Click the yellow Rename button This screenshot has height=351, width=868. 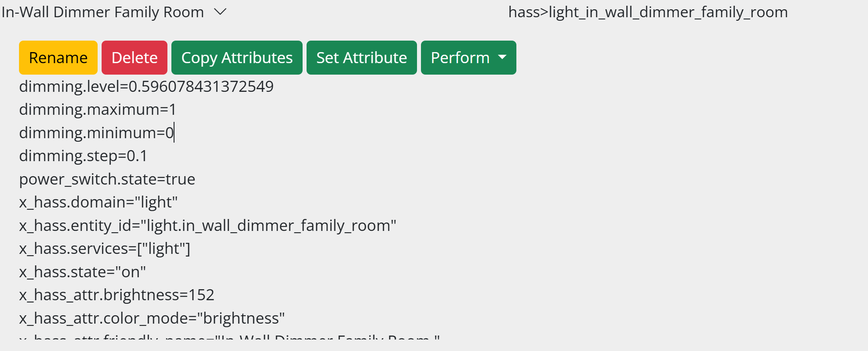tap(58, 58)
